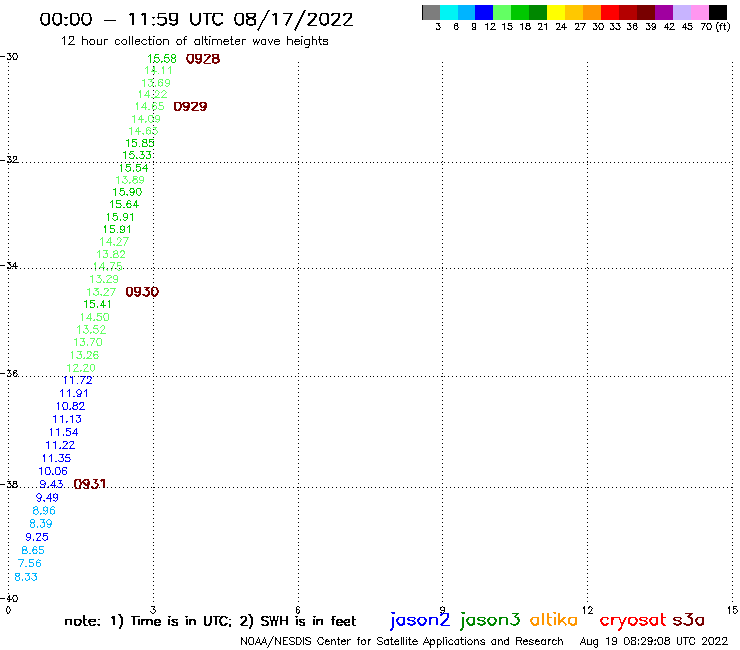Click the 's3a' satellite label
This screenshot has height=650, width=740.
688,620
